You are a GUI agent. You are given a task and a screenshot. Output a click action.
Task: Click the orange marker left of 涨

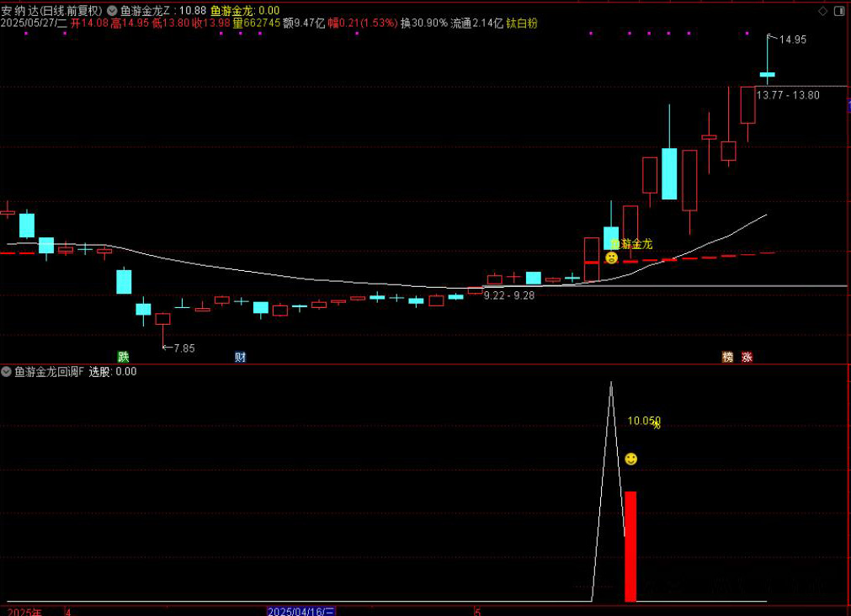(x=727, y=357)
